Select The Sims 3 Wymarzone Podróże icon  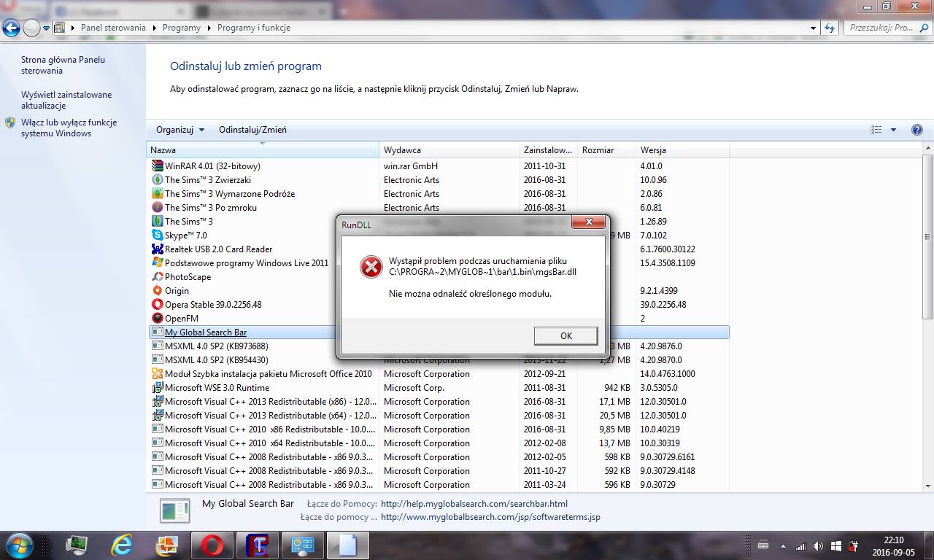pos(157,194)
